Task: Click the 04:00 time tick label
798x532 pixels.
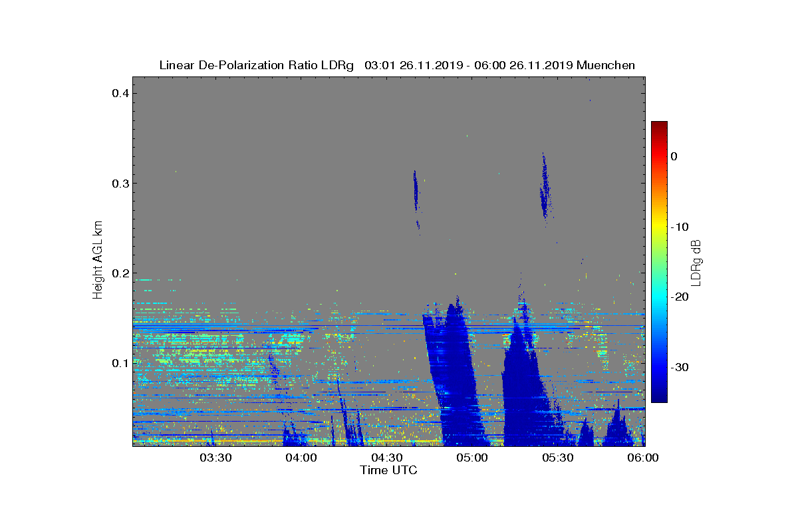Action: pos(301,458)
